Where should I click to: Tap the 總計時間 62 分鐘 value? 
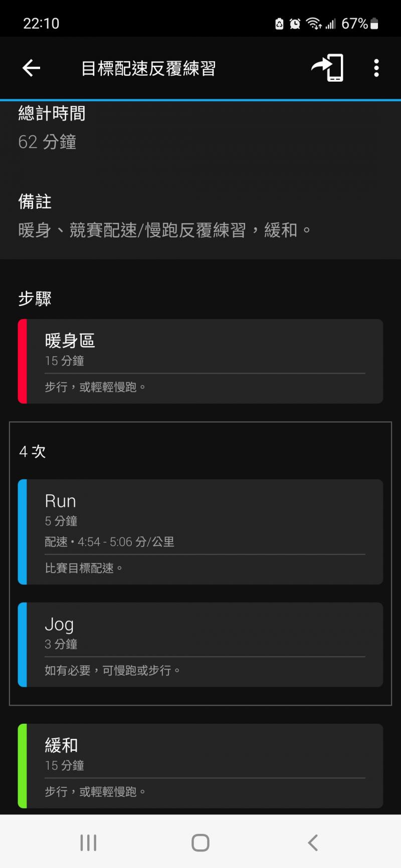tap(47, 142)
